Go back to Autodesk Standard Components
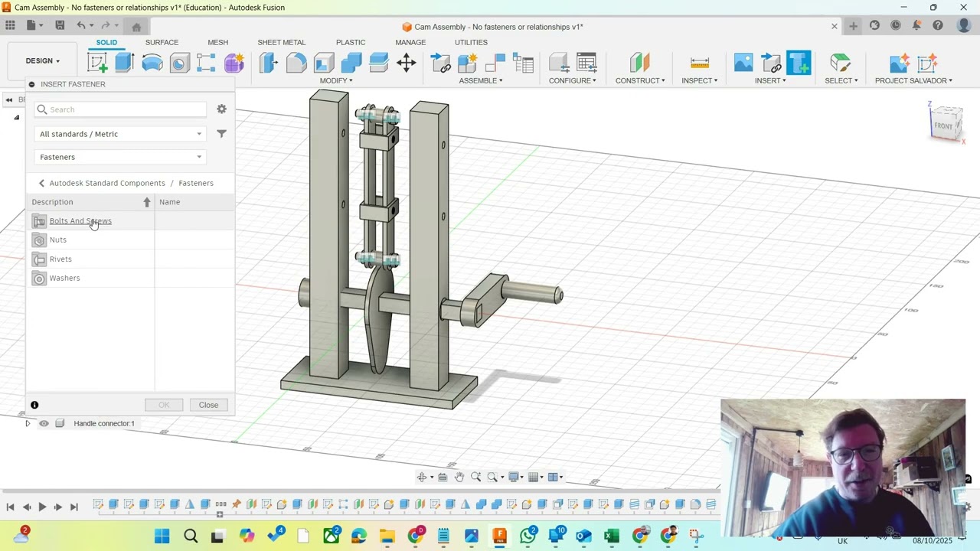 coord(107,183)
